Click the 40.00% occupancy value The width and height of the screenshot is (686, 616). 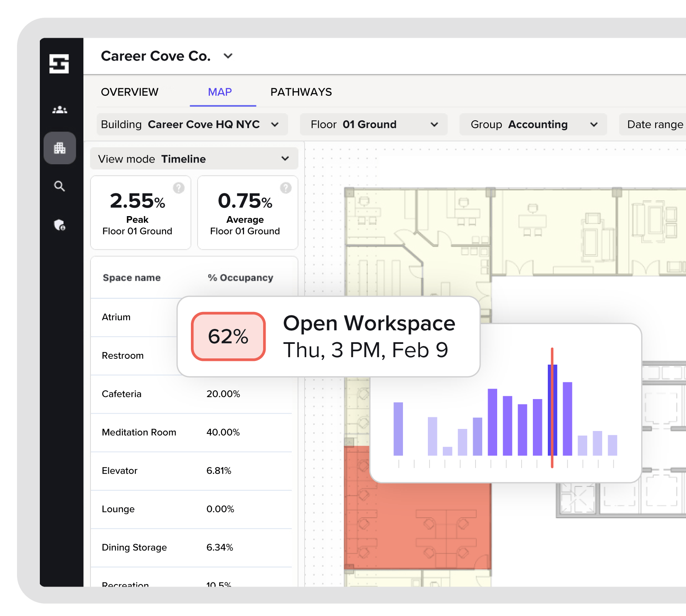pos(223,433)
